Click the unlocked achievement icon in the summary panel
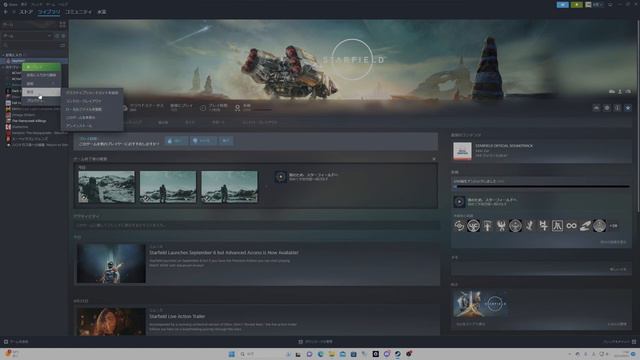Viewport: 640px width, 360px height. click(280, 177)
